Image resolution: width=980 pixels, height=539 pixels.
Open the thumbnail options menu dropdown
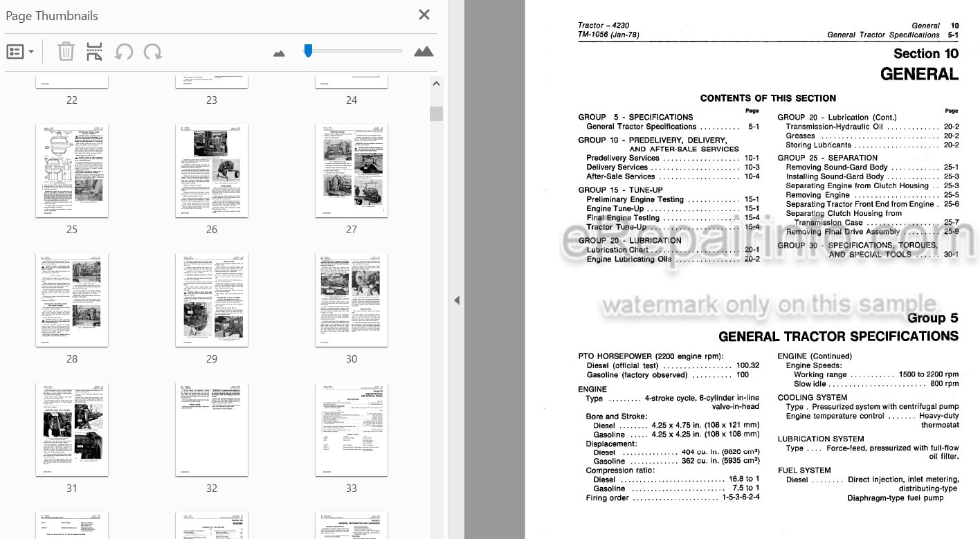(x=20, y=52)
